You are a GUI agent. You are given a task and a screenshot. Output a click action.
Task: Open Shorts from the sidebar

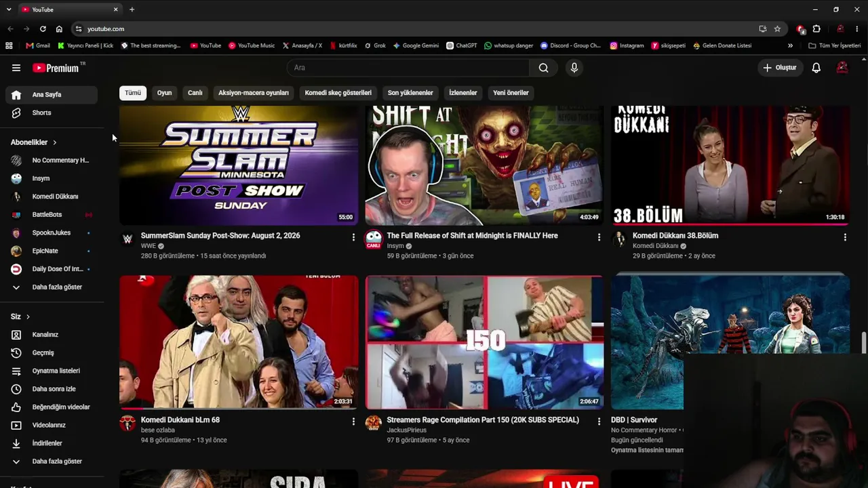(52, 113)
